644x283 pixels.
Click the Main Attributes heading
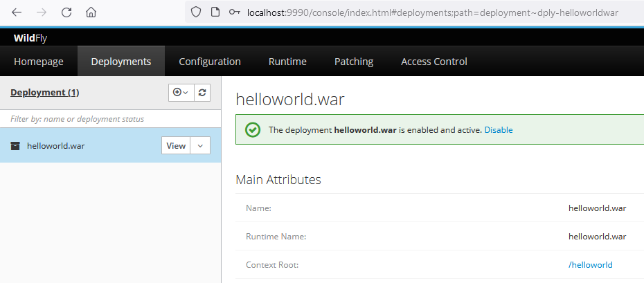(278, 180)
